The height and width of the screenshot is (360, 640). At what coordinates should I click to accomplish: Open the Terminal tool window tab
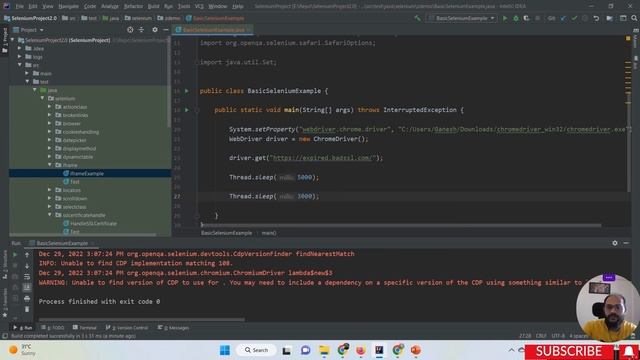[84, 328]
